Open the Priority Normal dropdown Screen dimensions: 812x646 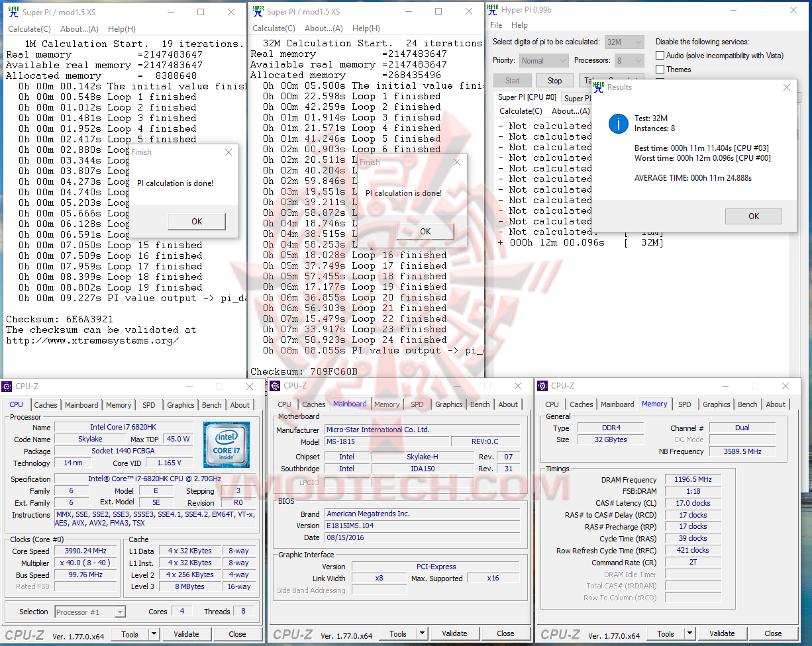tap(543, 60)
